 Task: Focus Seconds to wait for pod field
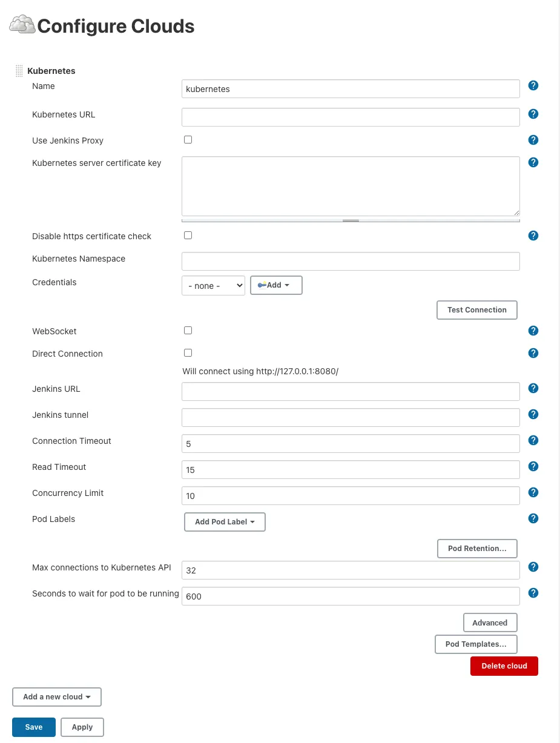point(351,596)
